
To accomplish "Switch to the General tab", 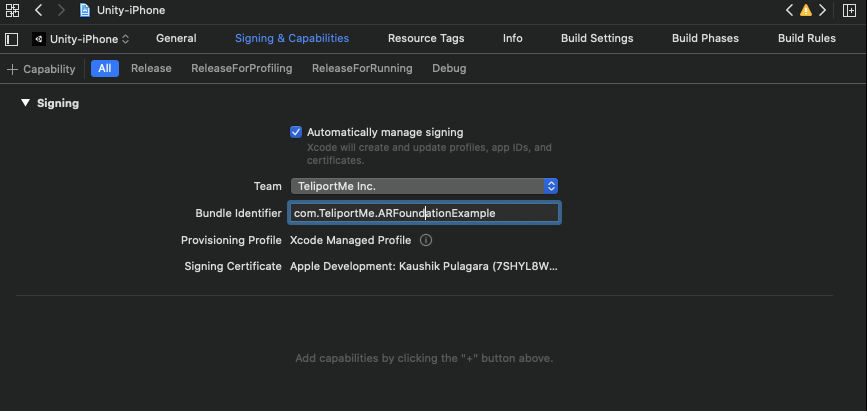I will 176,38.
